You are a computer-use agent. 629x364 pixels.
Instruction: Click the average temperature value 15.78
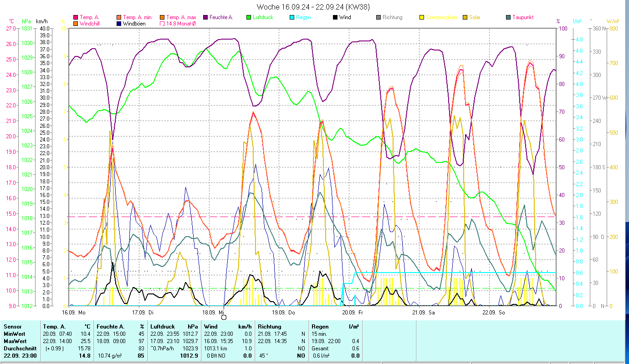[84, 349]
